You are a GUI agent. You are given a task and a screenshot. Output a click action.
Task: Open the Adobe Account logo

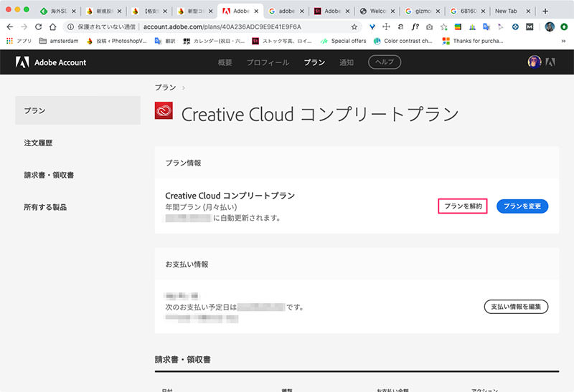point(51,62)
